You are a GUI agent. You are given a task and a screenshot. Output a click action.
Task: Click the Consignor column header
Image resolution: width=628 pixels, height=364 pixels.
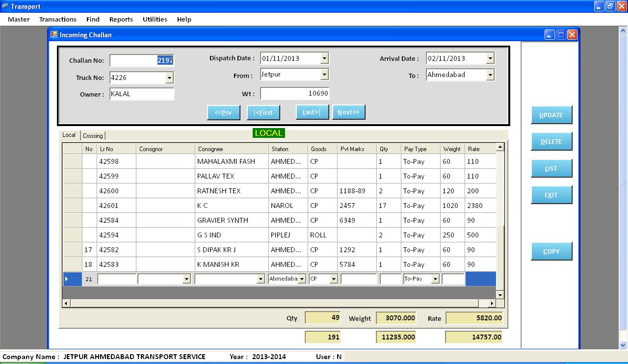pos(165,149)
